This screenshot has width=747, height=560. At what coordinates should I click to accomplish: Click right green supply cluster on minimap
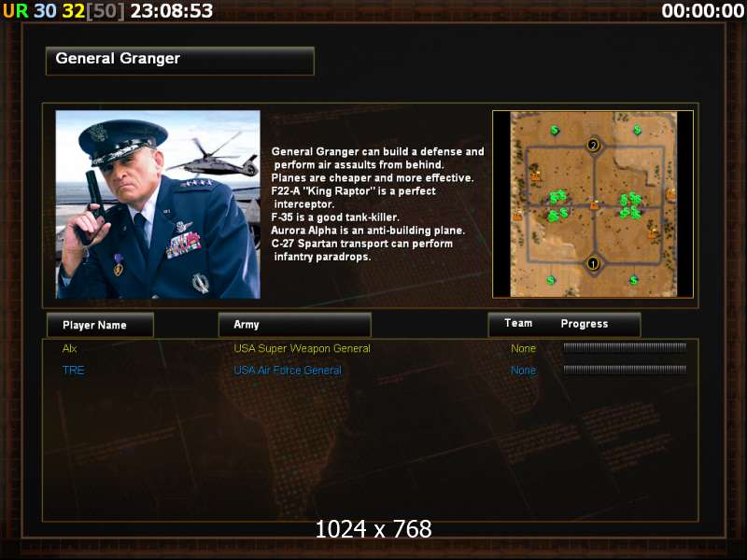pos(630,205)
